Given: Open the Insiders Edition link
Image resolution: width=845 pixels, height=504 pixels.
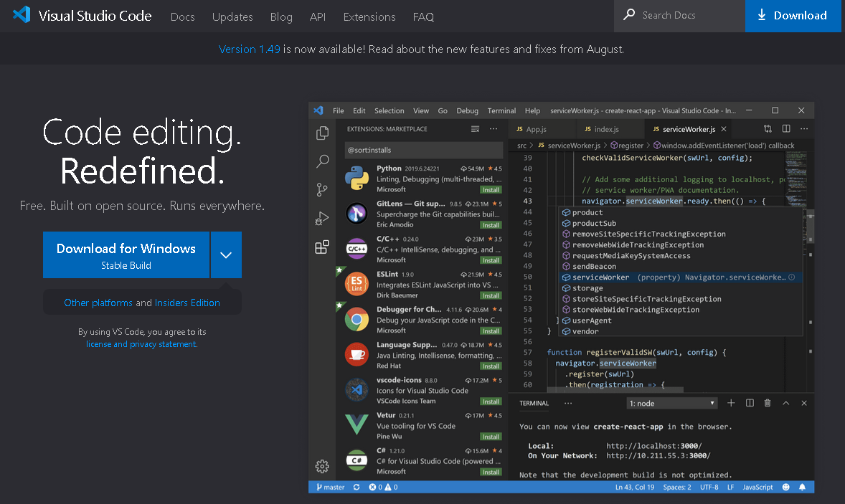Looking at the screenshot, I should [x=187, y=303].
